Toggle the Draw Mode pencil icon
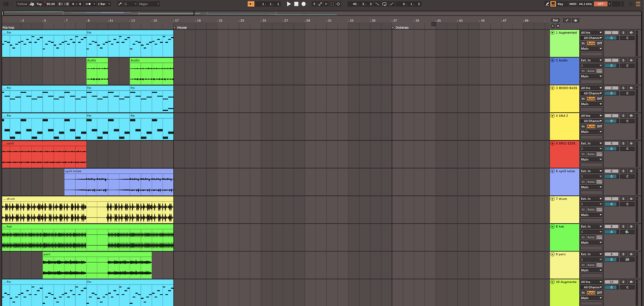Viewport: 644px width, 306px height. 547,4
